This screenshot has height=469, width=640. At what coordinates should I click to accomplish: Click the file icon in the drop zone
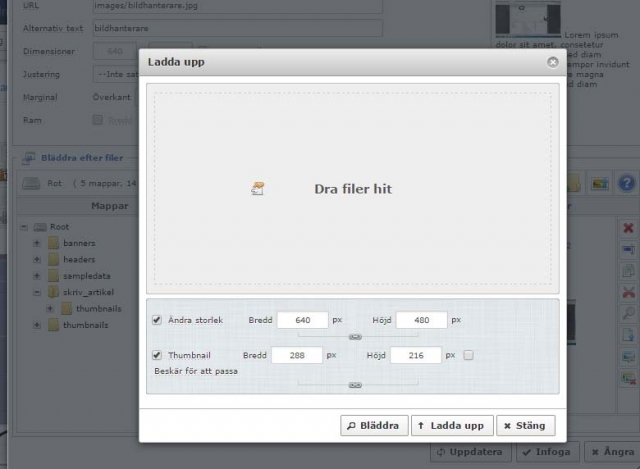coord(258,187)
